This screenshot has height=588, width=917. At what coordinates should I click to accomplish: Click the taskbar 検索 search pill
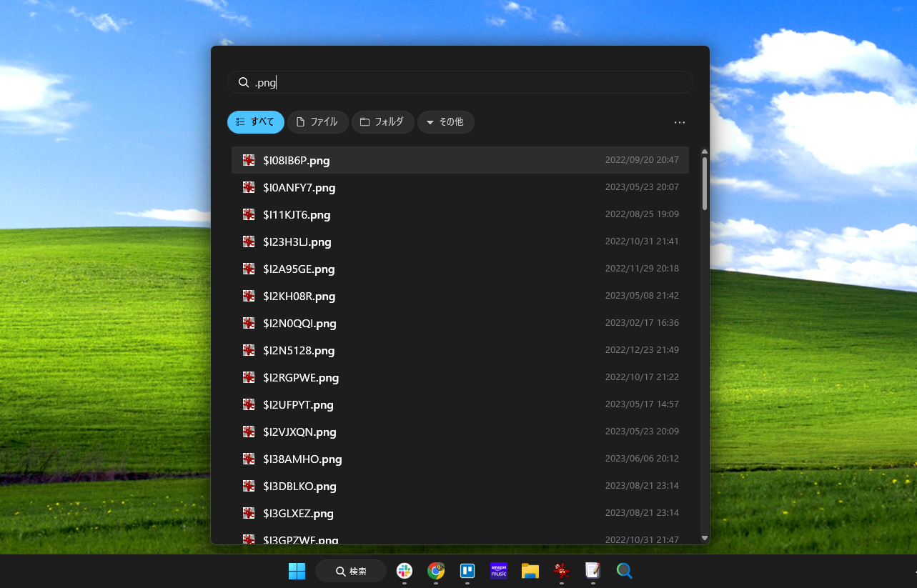click(350, 571)
